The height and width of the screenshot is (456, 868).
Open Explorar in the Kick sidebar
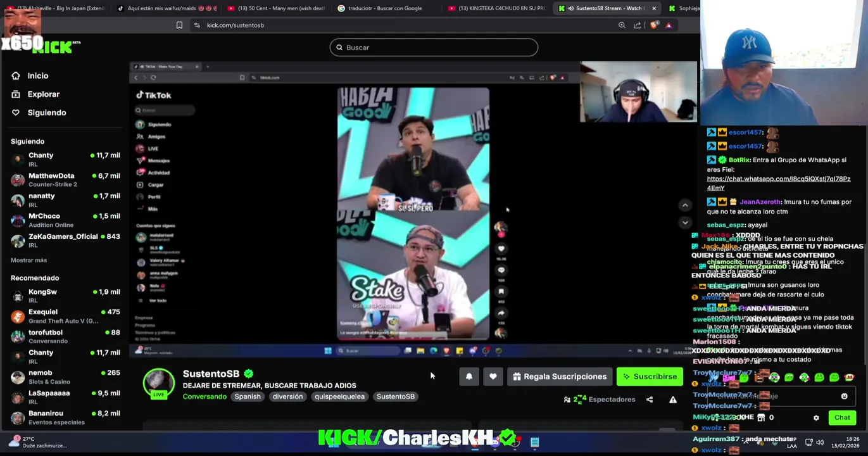click(44, 94)
